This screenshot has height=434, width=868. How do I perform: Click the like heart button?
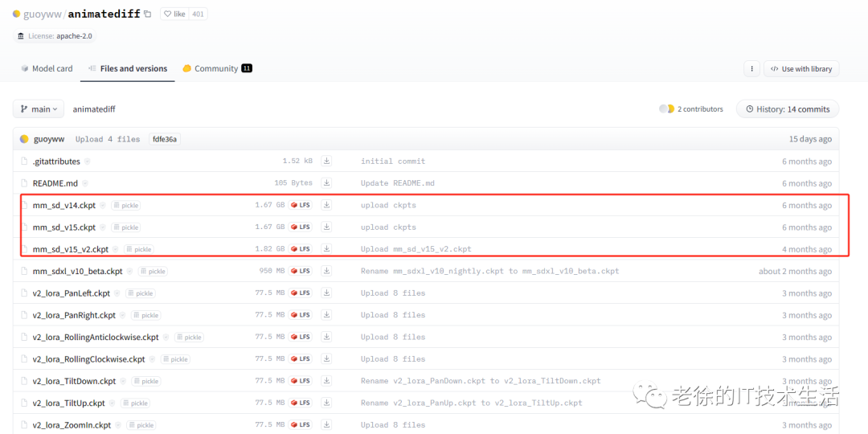[x=174, y=14]
